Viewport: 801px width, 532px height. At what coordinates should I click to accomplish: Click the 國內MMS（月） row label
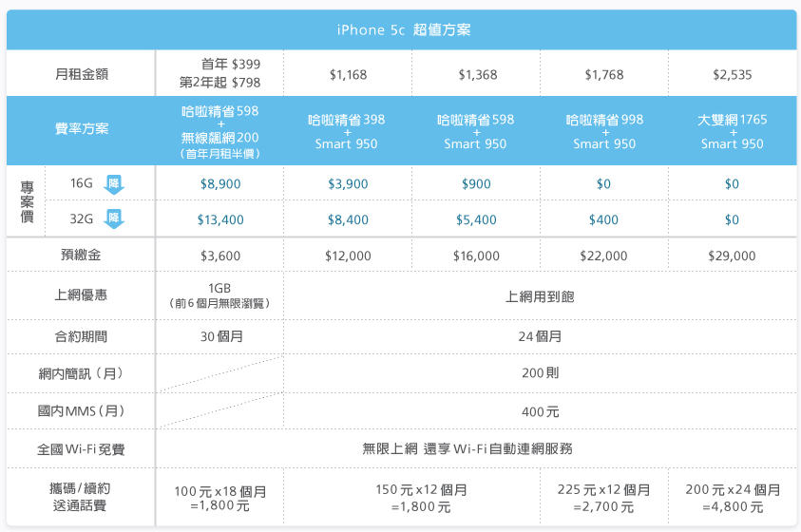click(81, 410)
